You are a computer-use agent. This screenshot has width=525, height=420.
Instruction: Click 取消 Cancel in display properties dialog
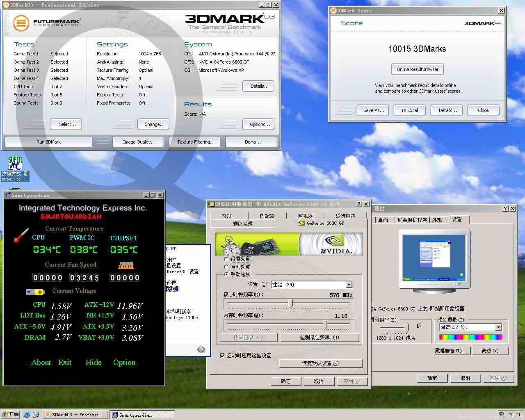point(465,378)
